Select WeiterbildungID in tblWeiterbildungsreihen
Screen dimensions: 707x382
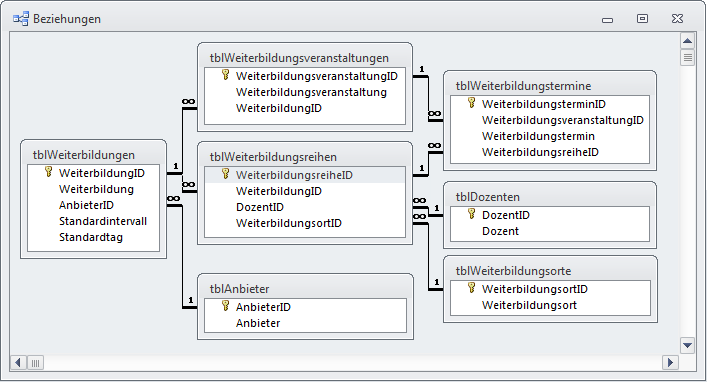(x=279, y=191)
